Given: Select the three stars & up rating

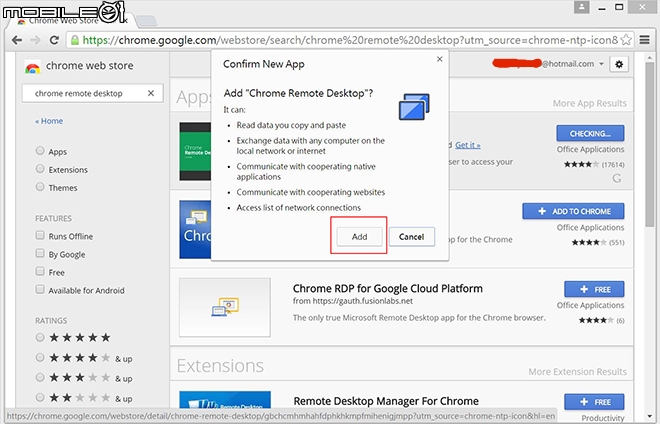Looking at the screenshot, I should (x=40, y=377).
